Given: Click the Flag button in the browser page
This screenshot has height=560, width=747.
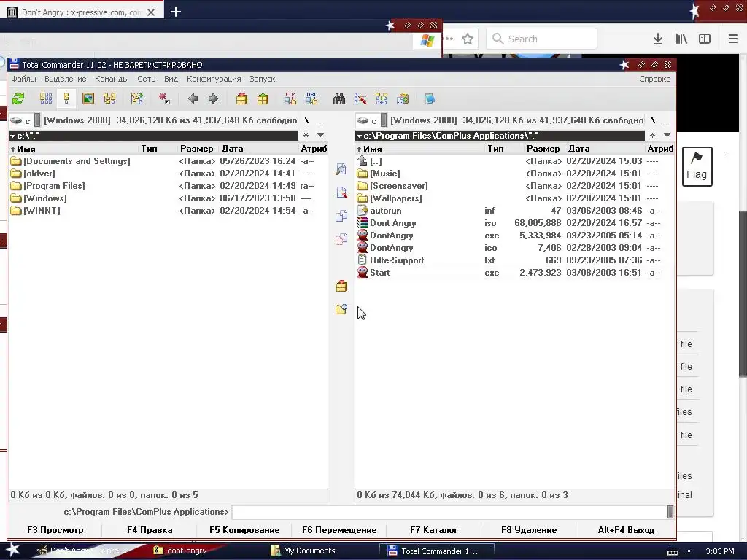Looking at the screenshot, I should pos(697,166).
